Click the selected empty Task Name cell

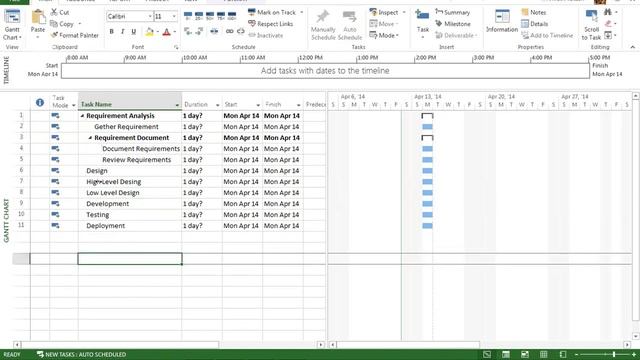pyautogui.click(x=130, y=258)
